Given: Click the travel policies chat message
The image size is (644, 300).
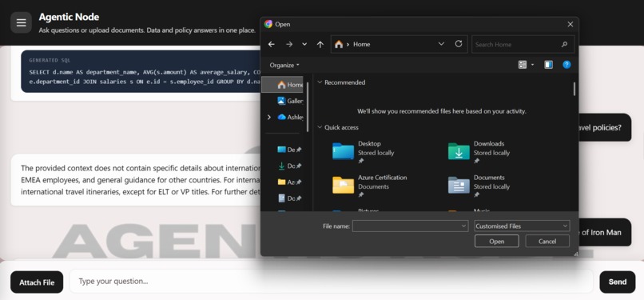Looking at the screenshot, I should (605, 127).
